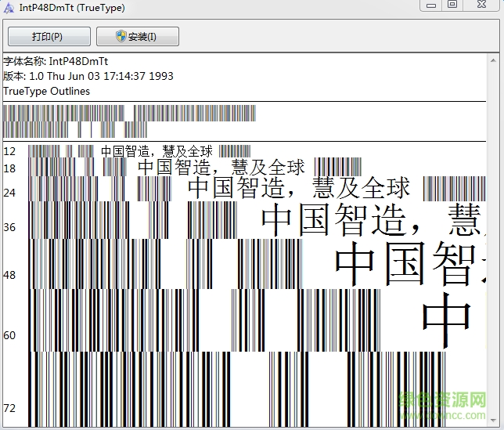Image resolution: width=504 pixels, height=430 pixels.
Task: Click the shield icon on the install button
Action: click(x=121, y=37)
